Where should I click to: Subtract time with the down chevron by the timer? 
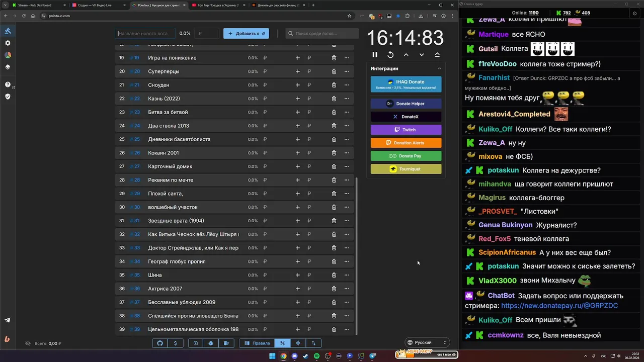(x=422, y=55)
